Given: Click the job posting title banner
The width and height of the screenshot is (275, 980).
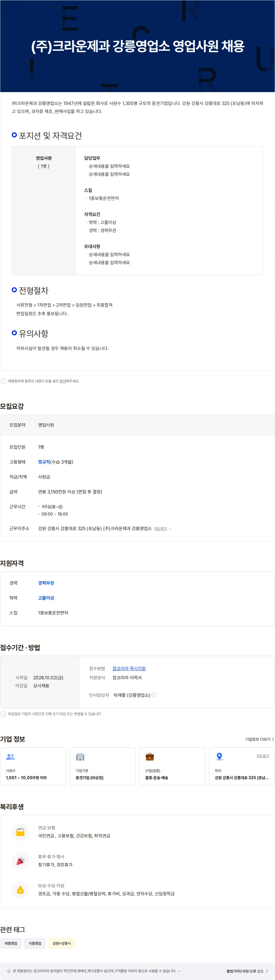Looking at the screenshot, I should coord(137,46).
